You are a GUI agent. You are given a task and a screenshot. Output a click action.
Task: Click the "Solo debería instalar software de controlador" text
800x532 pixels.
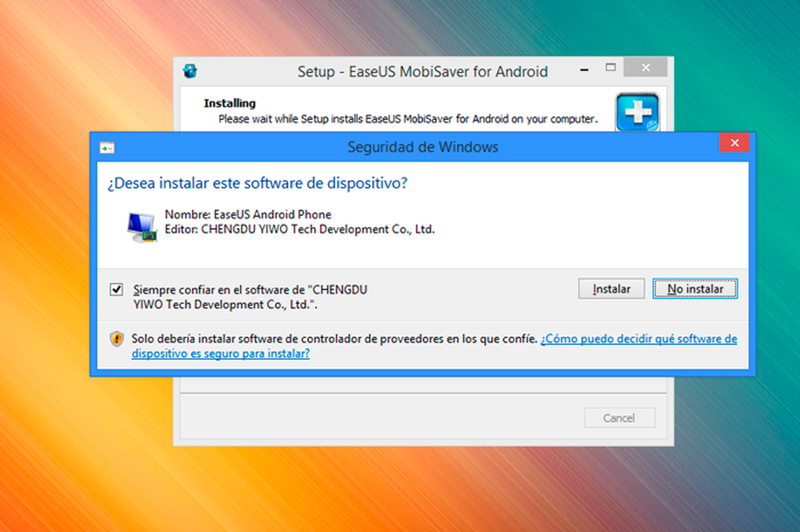coord(334,339)
